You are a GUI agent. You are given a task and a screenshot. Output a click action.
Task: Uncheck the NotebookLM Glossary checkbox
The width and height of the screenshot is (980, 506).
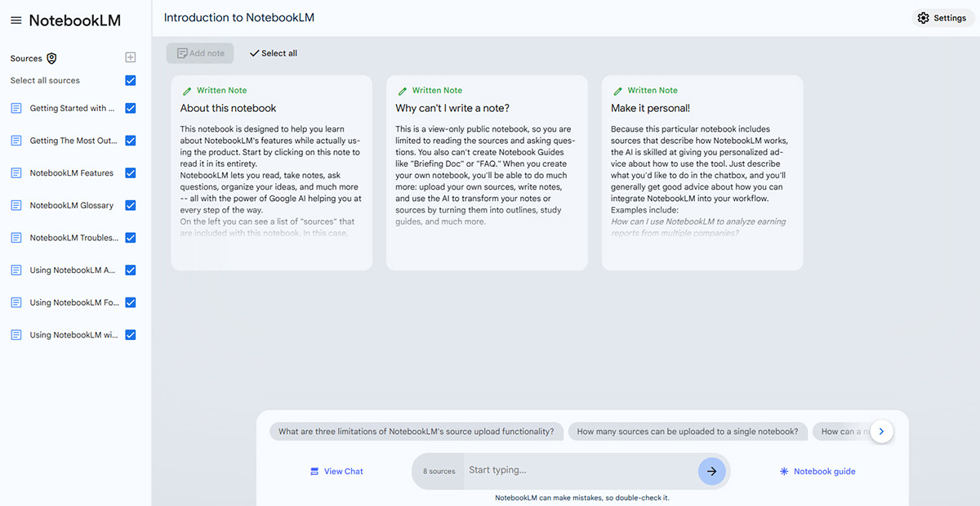(x=131, y=205)
